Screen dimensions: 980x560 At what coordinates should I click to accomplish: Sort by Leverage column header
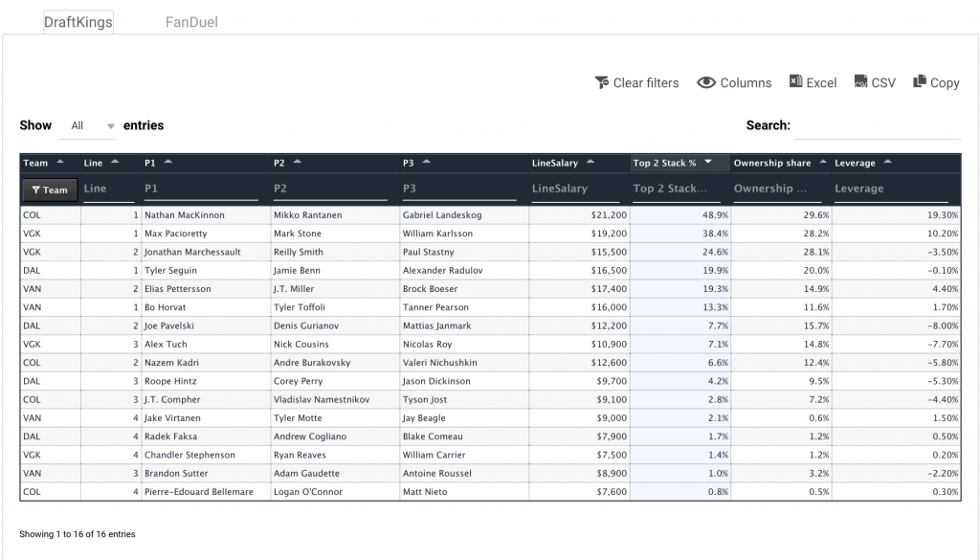(x=896, y=163)
